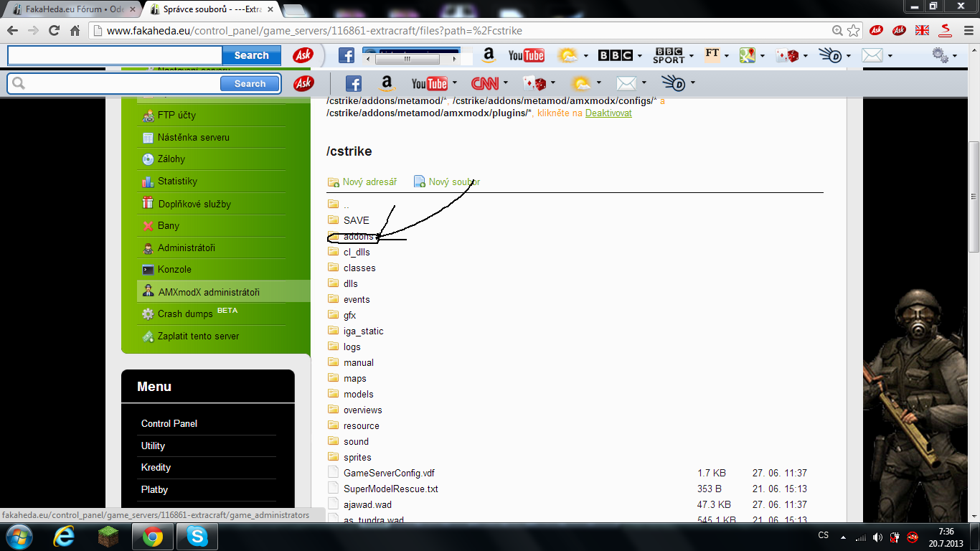This screenshot has width=980, height=551.
Task: Open the Chrome home page icon
Action: click(75, 31)
